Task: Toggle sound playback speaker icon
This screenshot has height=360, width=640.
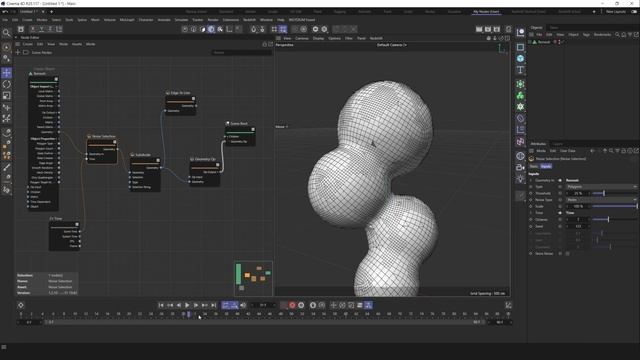Action: point(243,305)
